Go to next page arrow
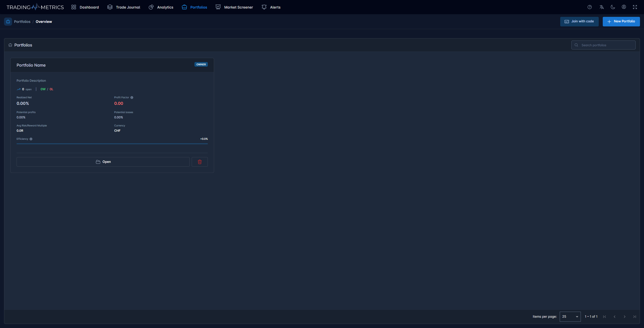This screenshot has width=644, height=328. (625, 317)
